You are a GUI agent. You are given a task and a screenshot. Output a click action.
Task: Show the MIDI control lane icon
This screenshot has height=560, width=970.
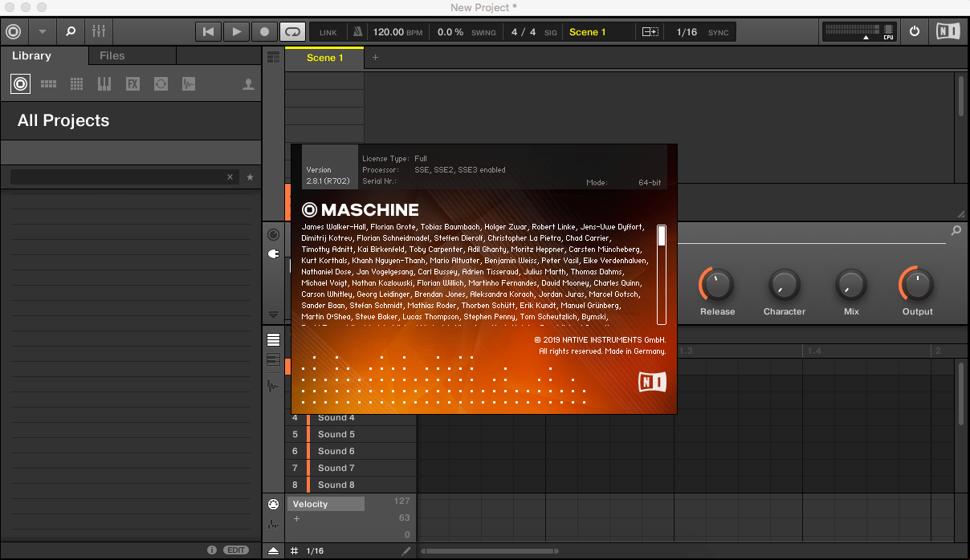point(273,504)
